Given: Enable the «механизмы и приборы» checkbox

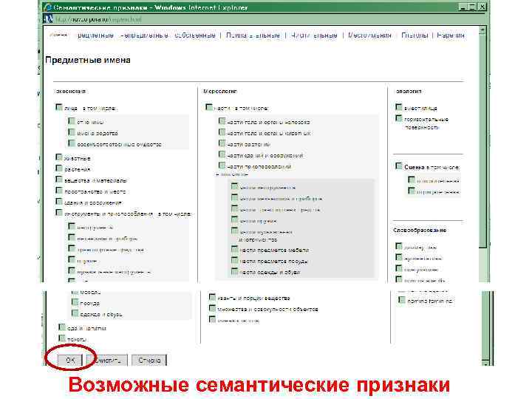Looking at the screenshot, I should pos(72,237).
